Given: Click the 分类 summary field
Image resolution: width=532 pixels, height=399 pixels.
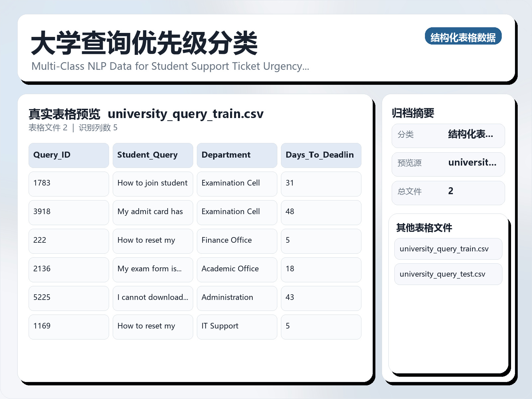Looking at the screenshot, I should tap(448, 135).
